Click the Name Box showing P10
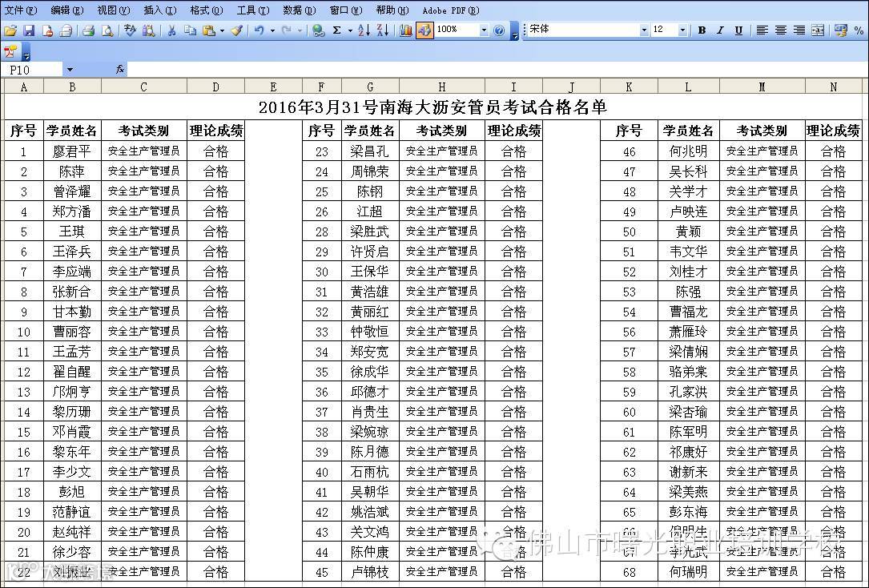This screenshot has width=869, height=588. tap(32, 70)
